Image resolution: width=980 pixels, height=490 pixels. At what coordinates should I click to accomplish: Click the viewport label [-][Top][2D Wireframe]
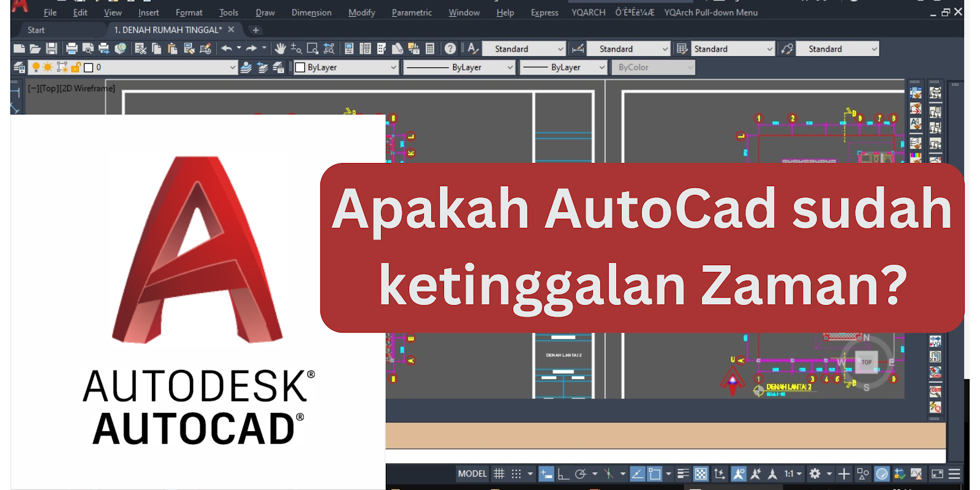coord(71,88)
